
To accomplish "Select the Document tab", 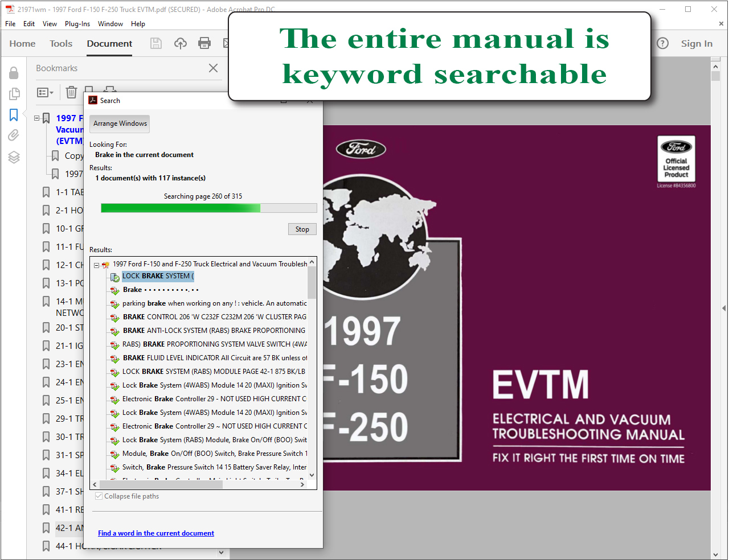I will coord(109,43).
